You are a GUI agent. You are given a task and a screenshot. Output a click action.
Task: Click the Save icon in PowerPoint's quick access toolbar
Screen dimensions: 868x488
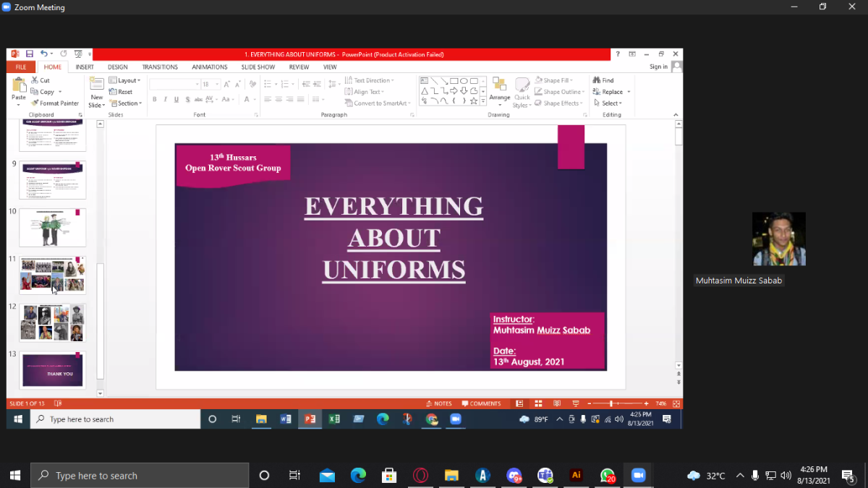tap(30, 54)
